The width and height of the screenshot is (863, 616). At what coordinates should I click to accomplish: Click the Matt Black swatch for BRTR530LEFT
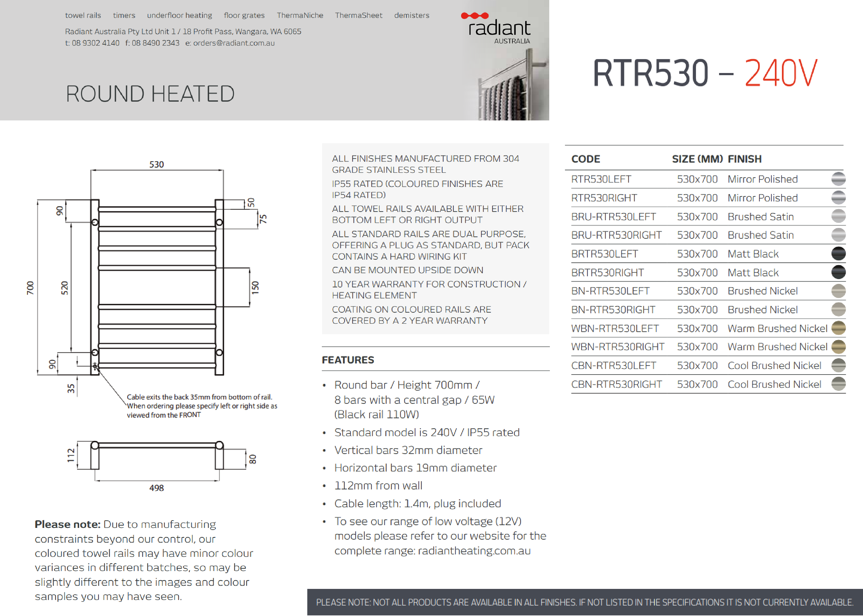point(838,253)
